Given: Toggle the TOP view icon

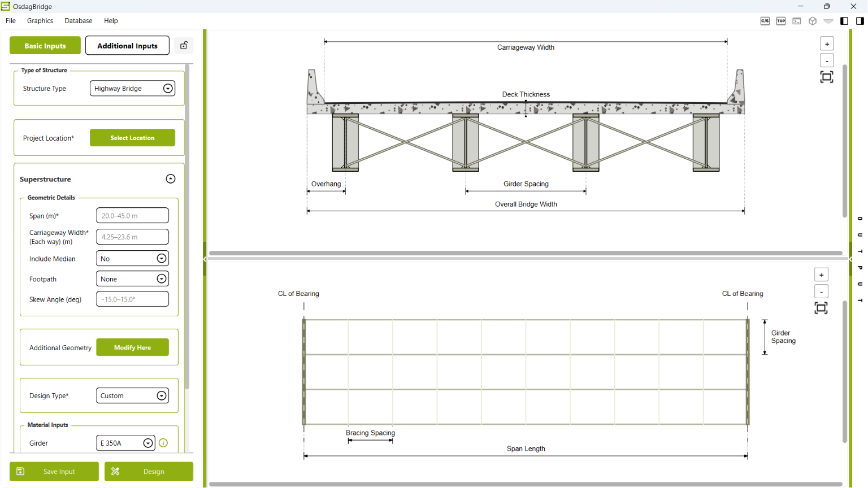Looking at the screenshot, I should (781, 21).
